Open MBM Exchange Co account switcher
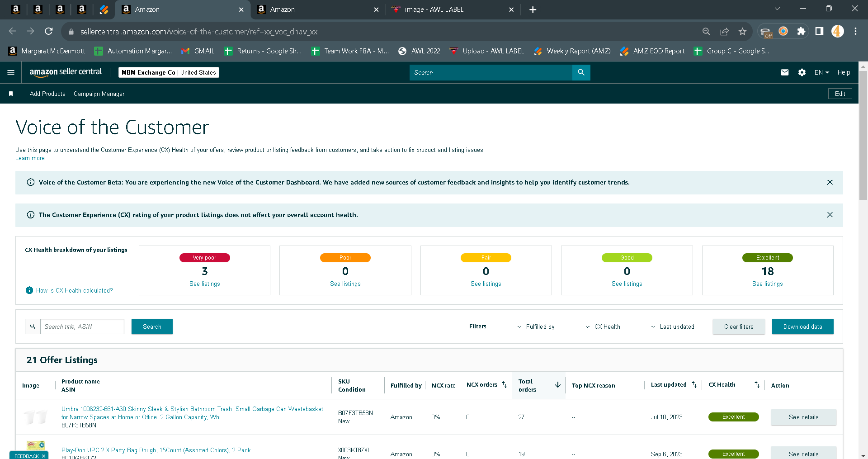868x459 pixels. click(x=169, y=72)
